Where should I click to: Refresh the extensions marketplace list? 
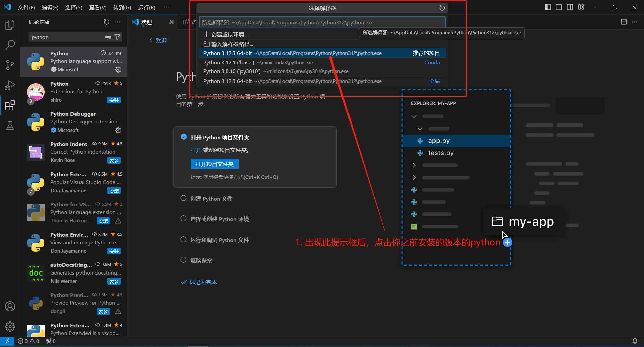coord(106,22)
